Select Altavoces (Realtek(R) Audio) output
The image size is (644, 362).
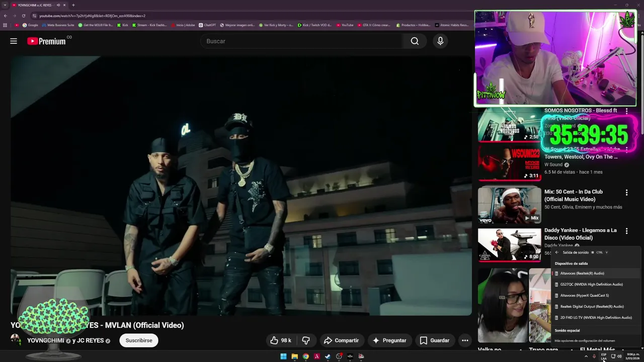click(597, 274)
